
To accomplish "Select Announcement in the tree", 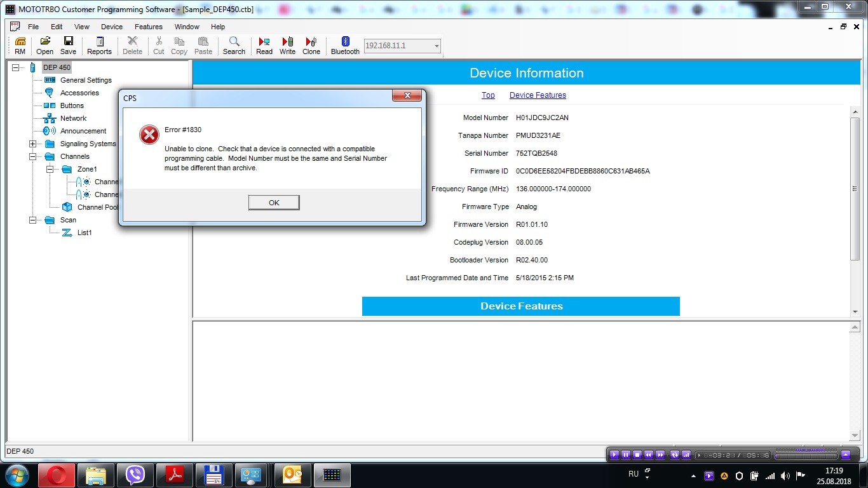I will coord(83,131).
